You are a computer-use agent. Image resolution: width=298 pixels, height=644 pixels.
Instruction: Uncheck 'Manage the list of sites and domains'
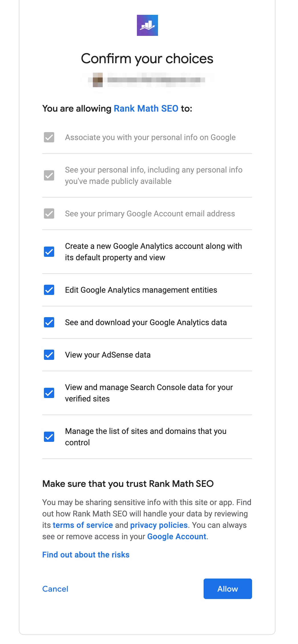tap(49, 437)
